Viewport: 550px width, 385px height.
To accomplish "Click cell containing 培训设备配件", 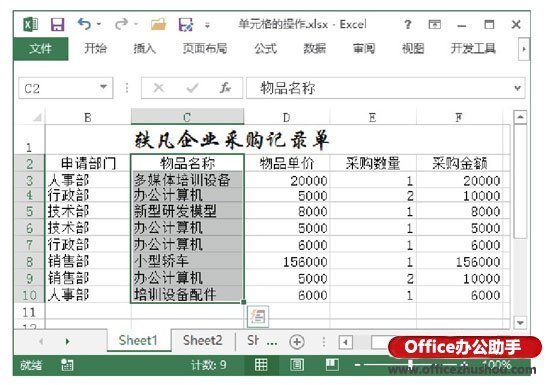I will pyautogui.click(x=187, y=294).
